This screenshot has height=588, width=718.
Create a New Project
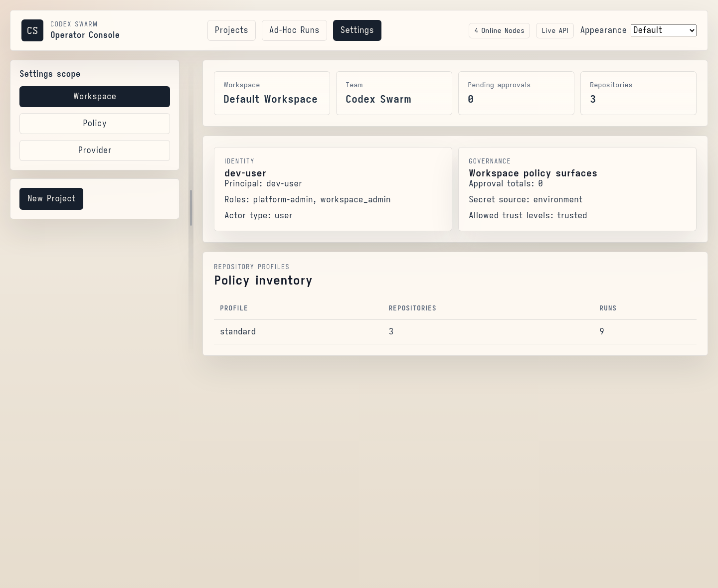click(x=51, y=199)
